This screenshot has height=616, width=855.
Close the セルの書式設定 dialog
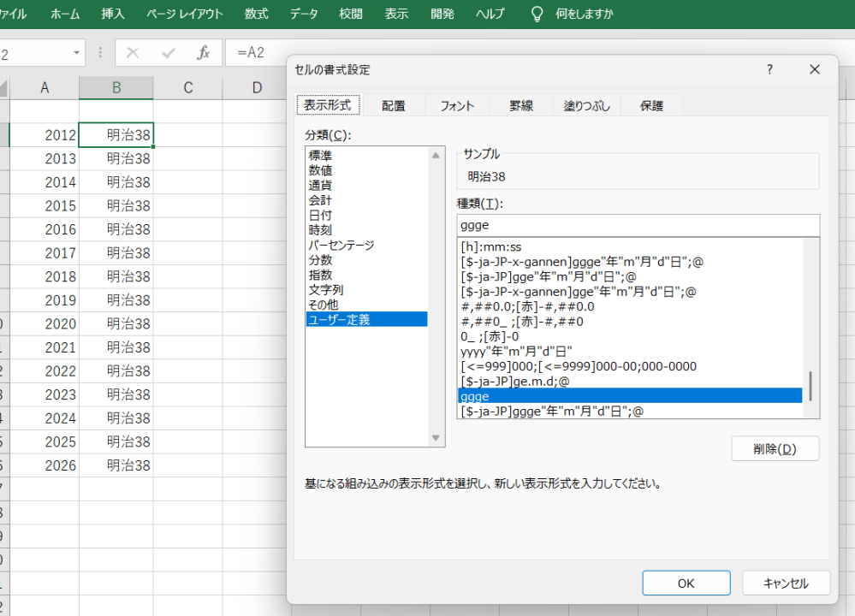(x=815, y=69)
